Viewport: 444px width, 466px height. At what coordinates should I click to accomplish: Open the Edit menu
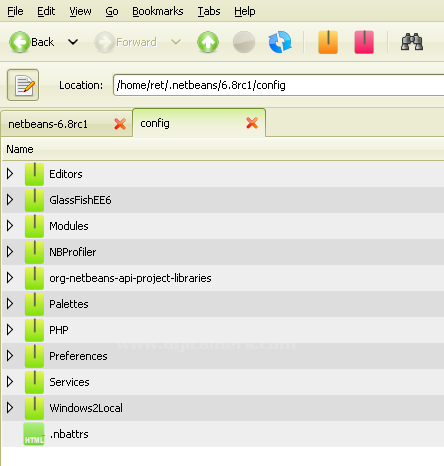[46, 11]
